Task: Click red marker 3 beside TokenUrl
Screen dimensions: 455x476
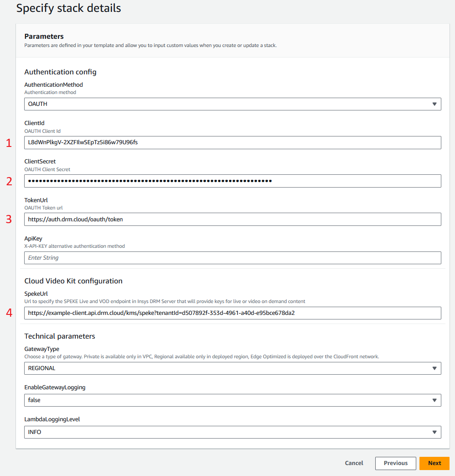Action: coord(9,220)
